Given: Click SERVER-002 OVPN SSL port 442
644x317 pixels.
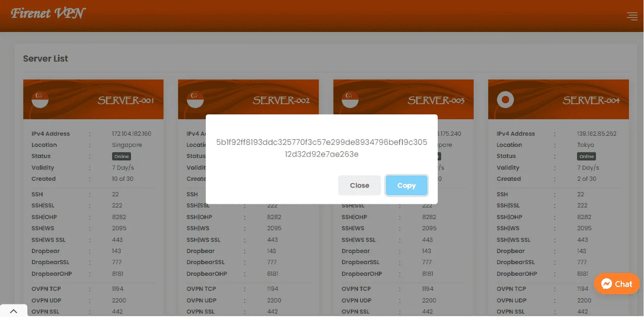Looking at the screenshot, I should (272, 312).
